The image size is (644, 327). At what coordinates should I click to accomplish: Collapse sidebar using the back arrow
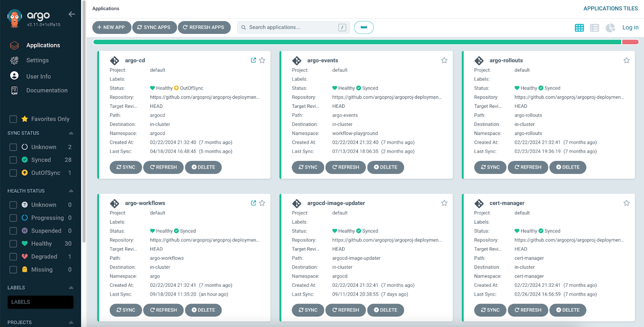72,14
